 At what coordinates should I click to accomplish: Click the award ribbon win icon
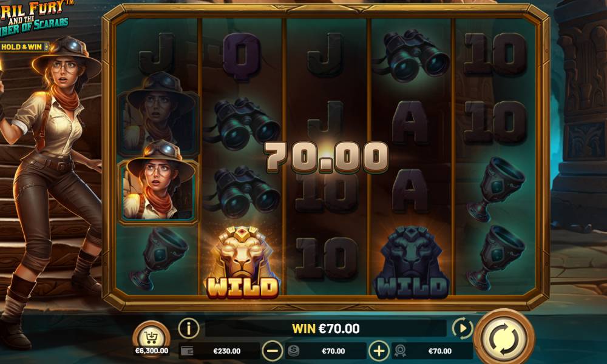point(400,351)
